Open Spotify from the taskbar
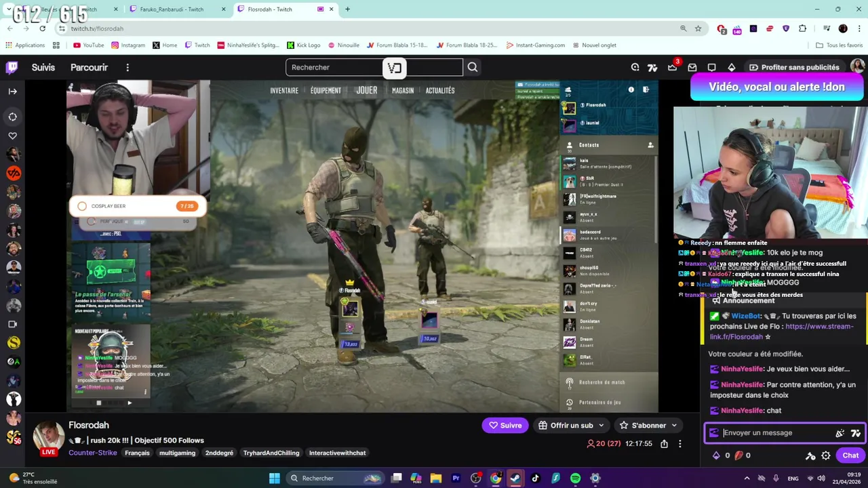The height and width of the screenshot is (488, 868). (x=575, y=478)
